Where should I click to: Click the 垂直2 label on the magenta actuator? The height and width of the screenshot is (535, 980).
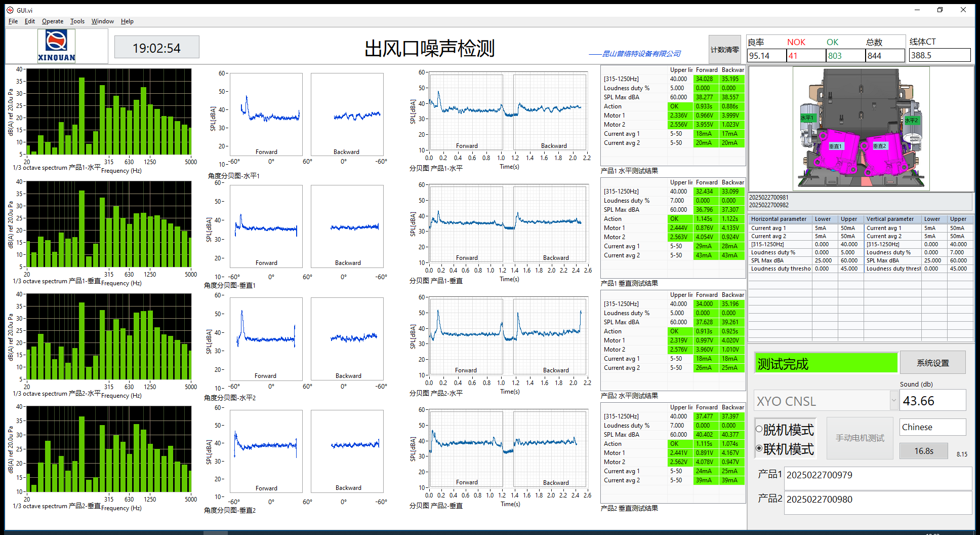880,146
